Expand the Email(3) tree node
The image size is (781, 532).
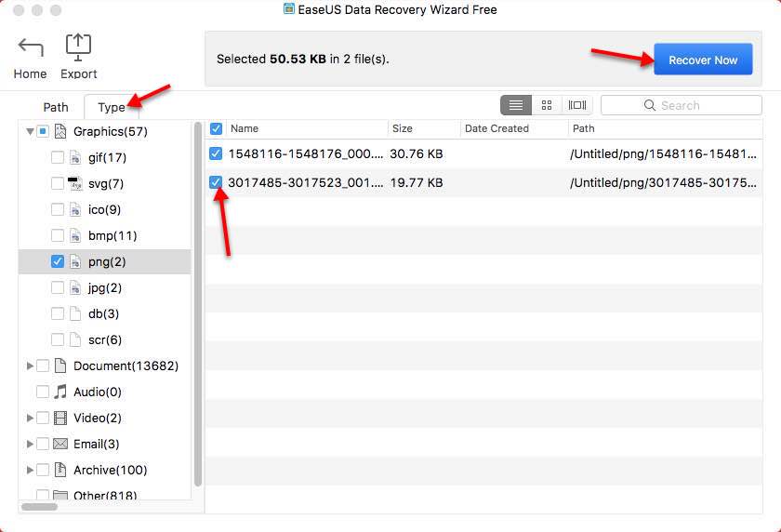[x=30, y=444]
